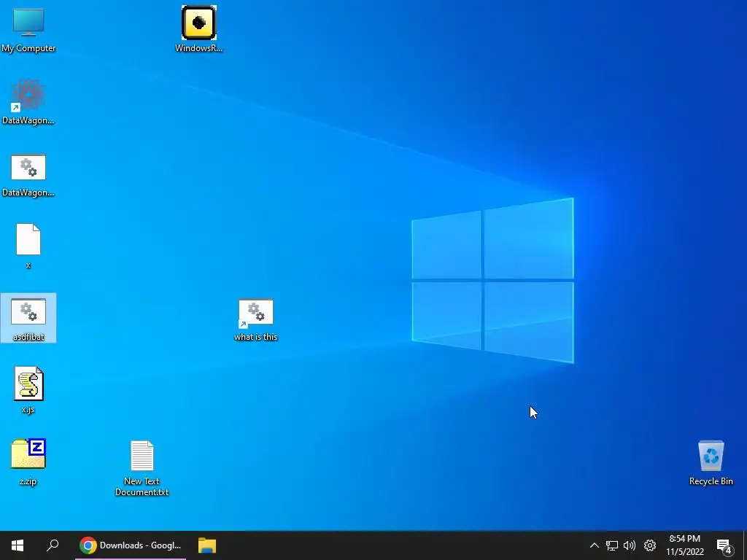The height and width of the screenshot is (560, 747).
Task: Click the asdf.bat file name label
Action: [x=28, y=337]
